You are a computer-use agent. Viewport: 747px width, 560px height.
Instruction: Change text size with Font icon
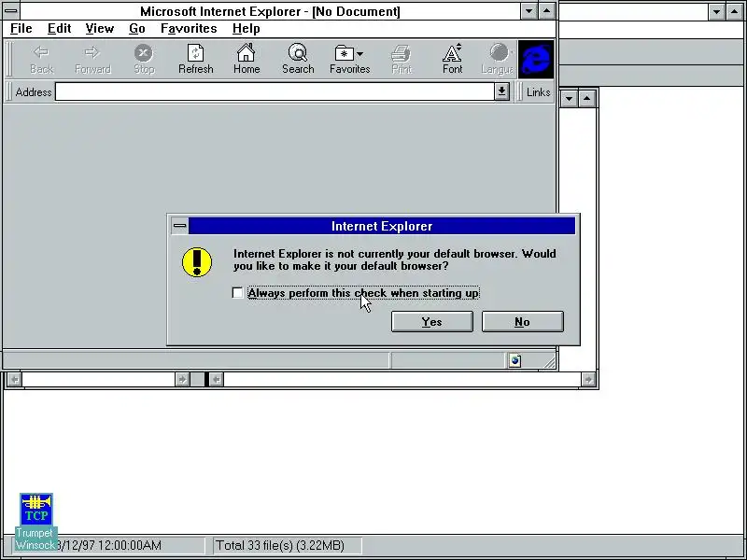(x=452, y=59)
